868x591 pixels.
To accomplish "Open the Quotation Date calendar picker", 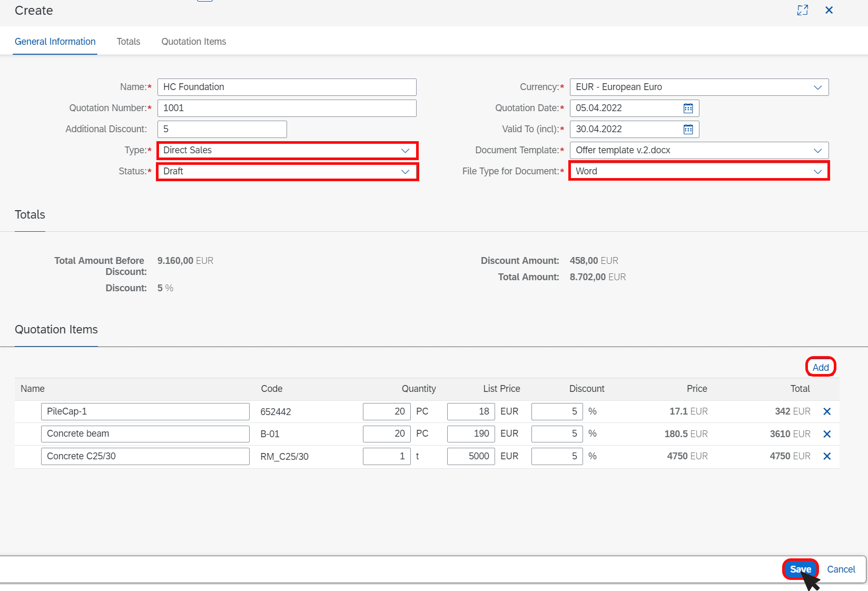I will (x=688, y=108).
